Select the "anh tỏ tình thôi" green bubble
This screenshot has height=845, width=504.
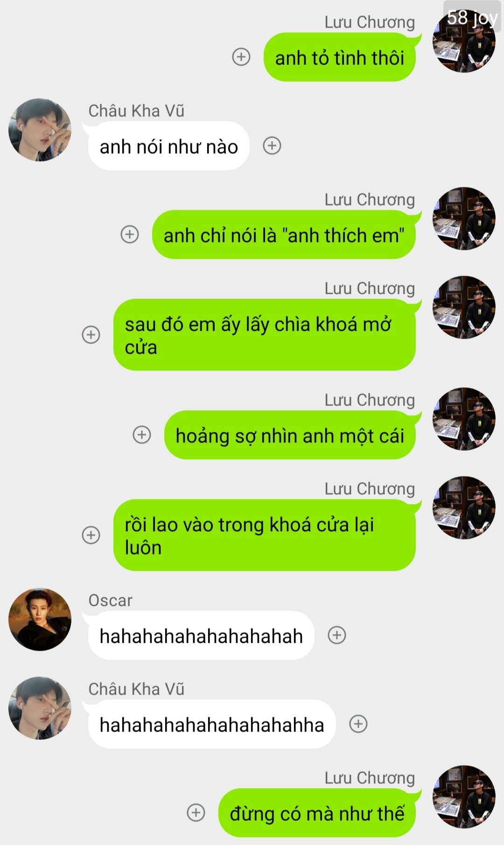point(340,57)
